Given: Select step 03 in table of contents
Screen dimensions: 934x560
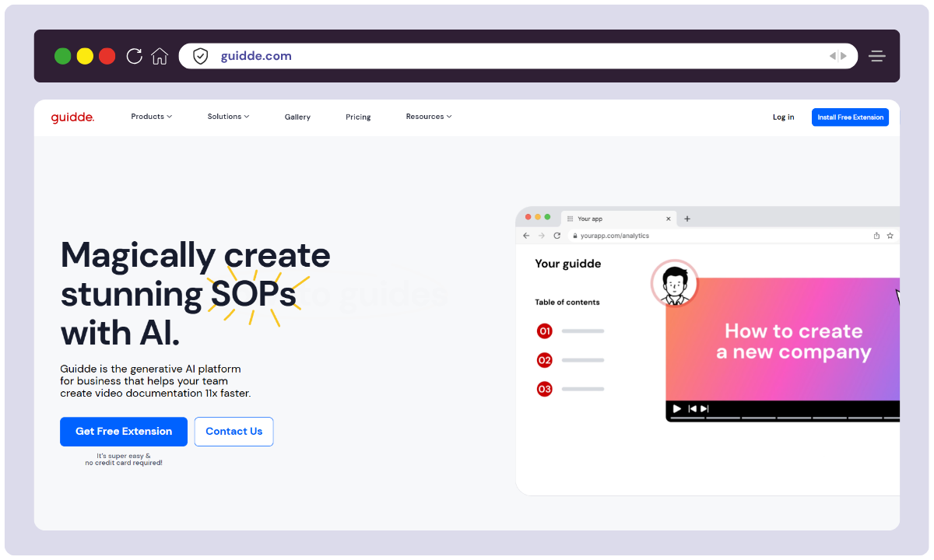Looking at the screenshot, I should click(x=545, y=389).
